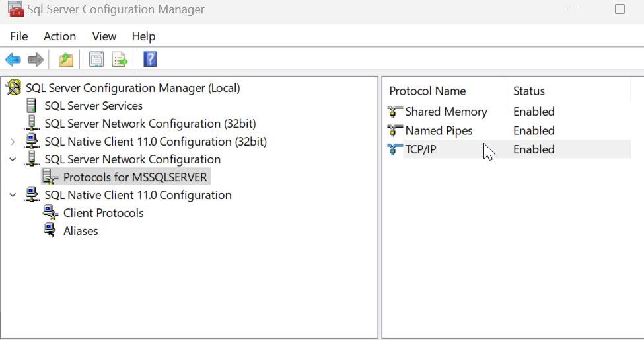Open Help using the question mark icon
The width and height of the screenshot is (644, 340).
click(x=150, y=60)
